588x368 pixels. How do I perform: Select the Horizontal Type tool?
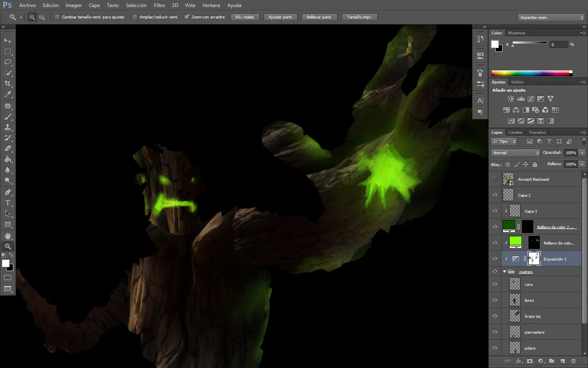pyautogui.click(x=8, y=203)
